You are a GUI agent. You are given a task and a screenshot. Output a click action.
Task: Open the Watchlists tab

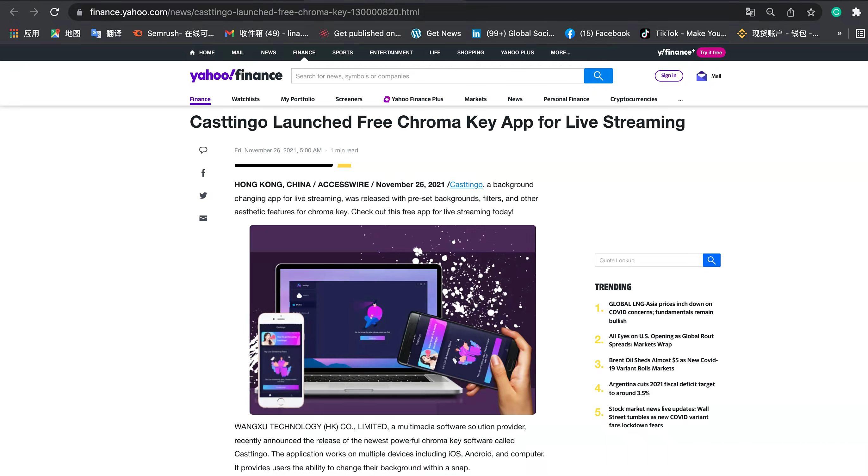tap(246, 99)
